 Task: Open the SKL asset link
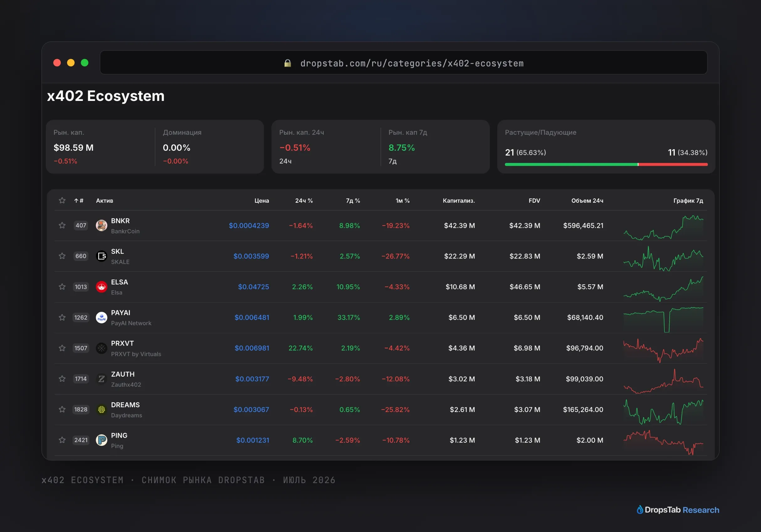click(117, 251)
